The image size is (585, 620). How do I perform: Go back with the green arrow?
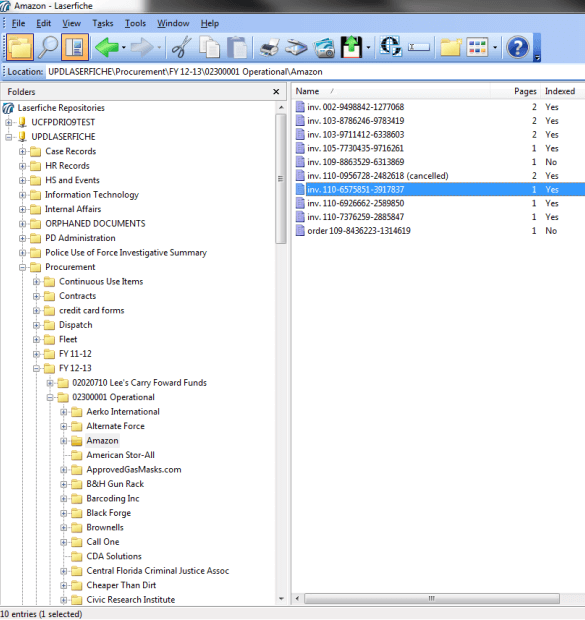click(107, 47)
